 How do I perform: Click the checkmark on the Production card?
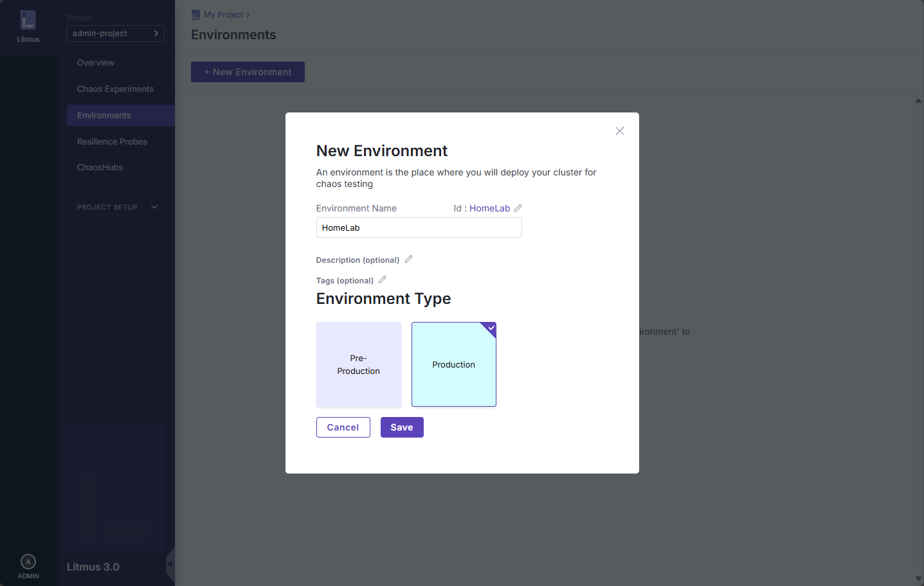point(491,328)
